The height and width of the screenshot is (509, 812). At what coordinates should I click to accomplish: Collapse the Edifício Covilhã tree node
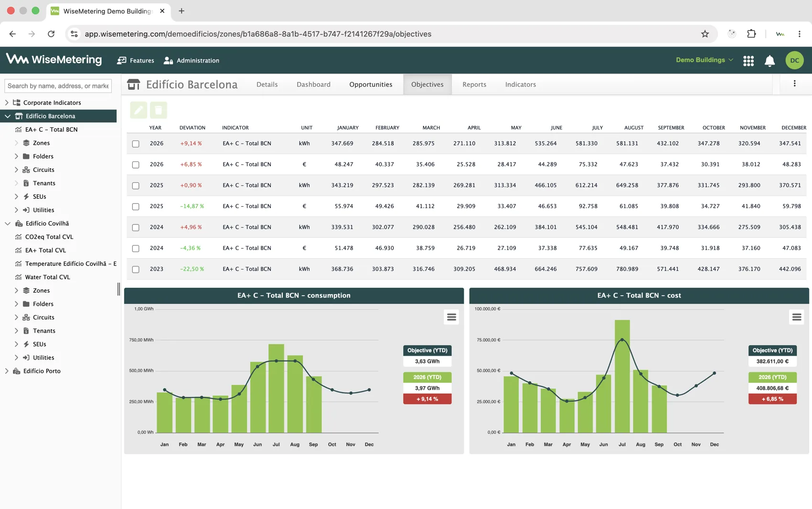coord(8,223)
